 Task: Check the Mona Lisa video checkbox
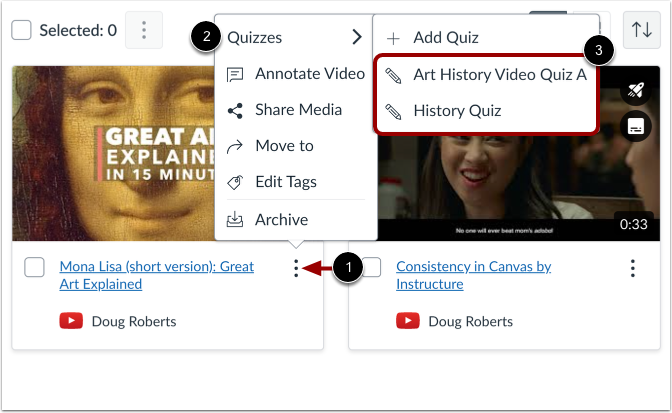tap(34, 267)
